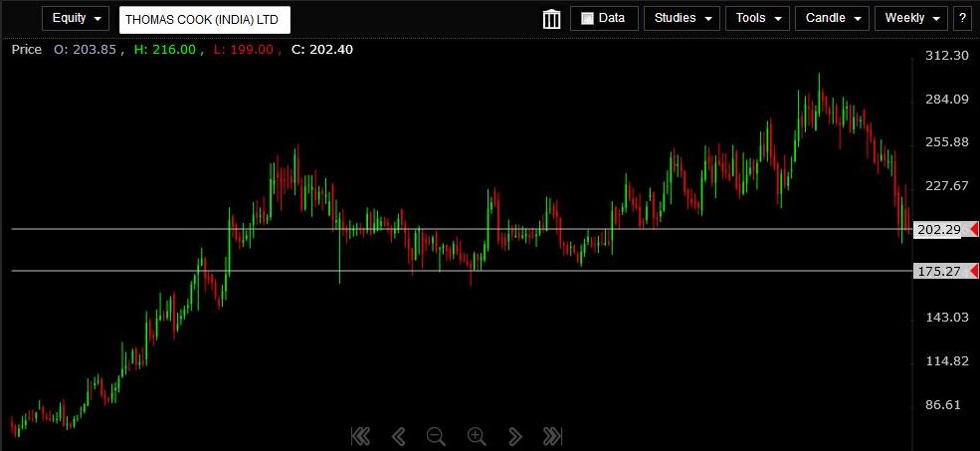Click the question mark help button
Viewport: 980px width, 451px height.
(x=962, y=18)
